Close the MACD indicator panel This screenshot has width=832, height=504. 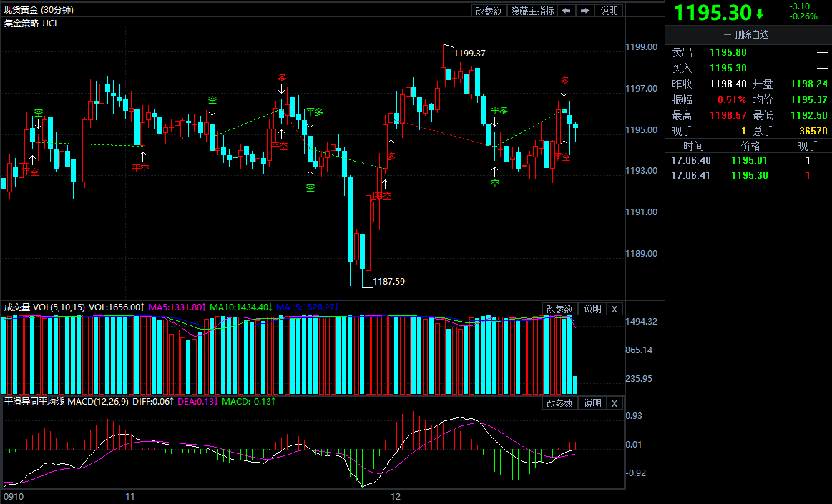click(x=615, y=403)
